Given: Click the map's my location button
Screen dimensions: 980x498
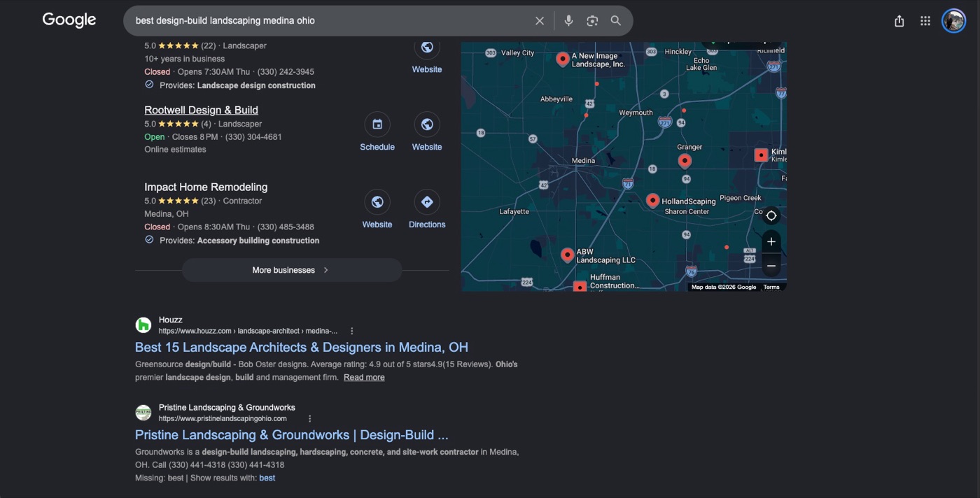Looking at the screenshot, I should 771,215.
